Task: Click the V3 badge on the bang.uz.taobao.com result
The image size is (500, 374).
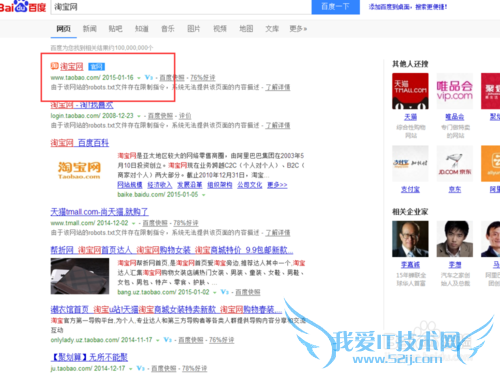Action: click(225, 292)
